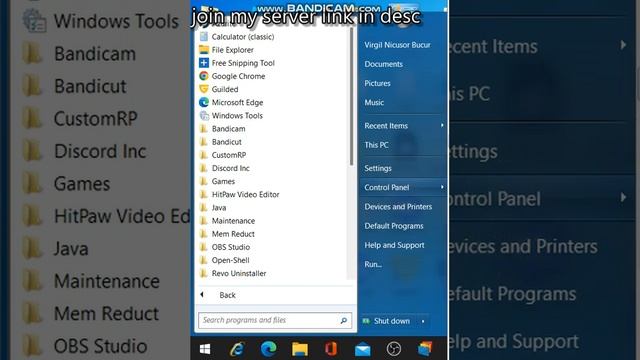Open File Explorer from the taskbar
The image size is (640, 360).
coord(300,349)
